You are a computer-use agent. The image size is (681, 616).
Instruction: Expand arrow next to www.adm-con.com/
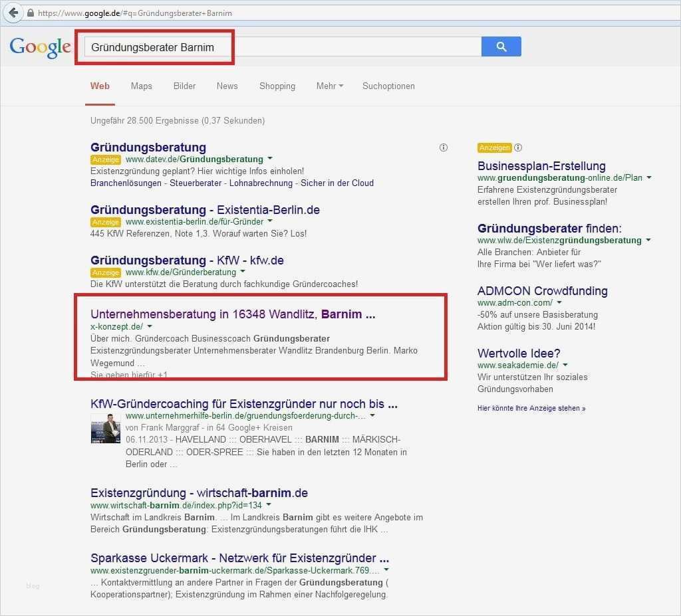(x=559, y=302)
